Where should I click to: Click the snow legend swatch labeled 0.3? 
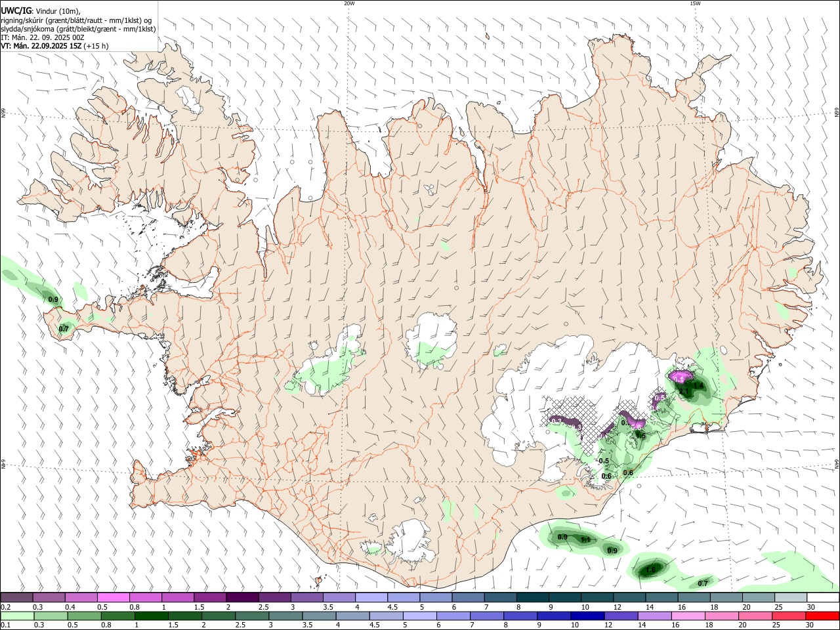click(x=49, y=597)
